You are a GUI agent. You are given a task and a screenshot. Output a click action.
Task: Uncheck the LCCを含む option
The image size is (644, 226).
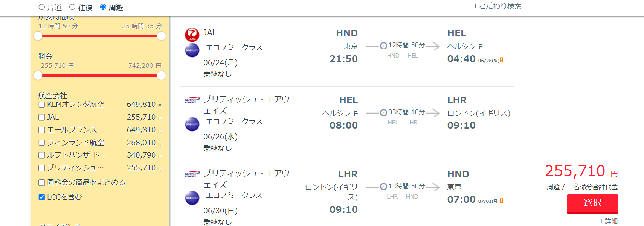(x=42, y=197)
